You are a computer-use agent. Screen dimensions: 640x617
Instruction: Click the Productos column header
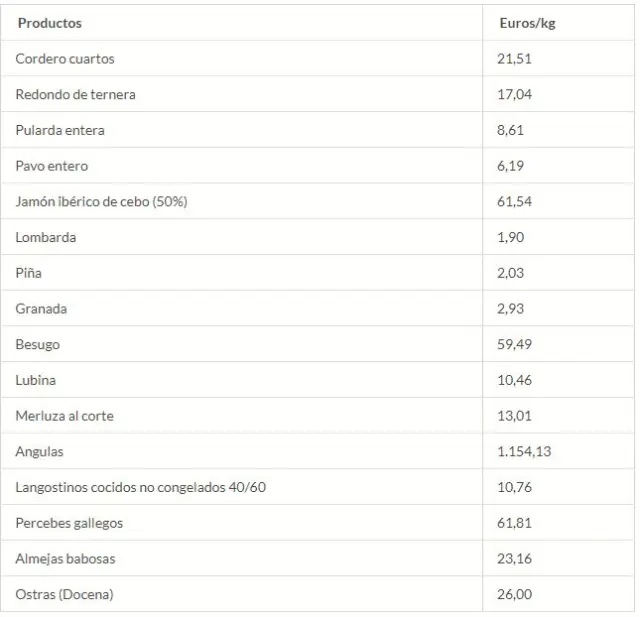(x=50, y=23)
